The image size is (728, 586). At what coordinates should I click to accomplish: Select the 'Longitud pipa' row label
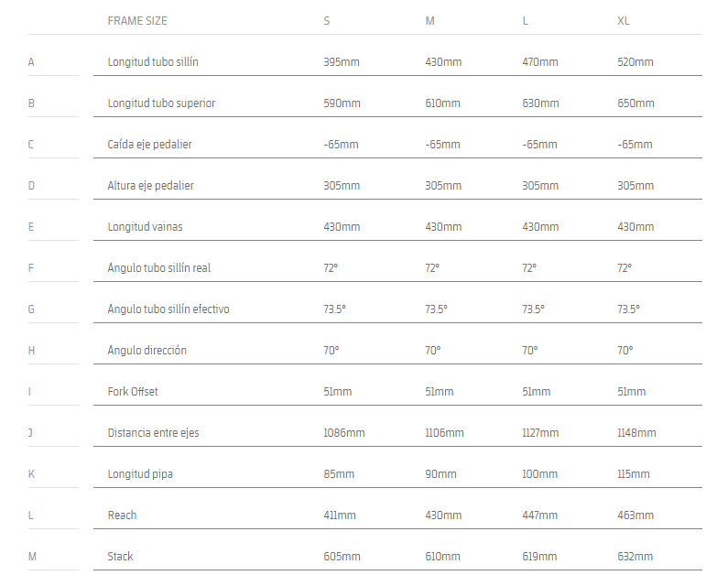click(x=140, y=474)
